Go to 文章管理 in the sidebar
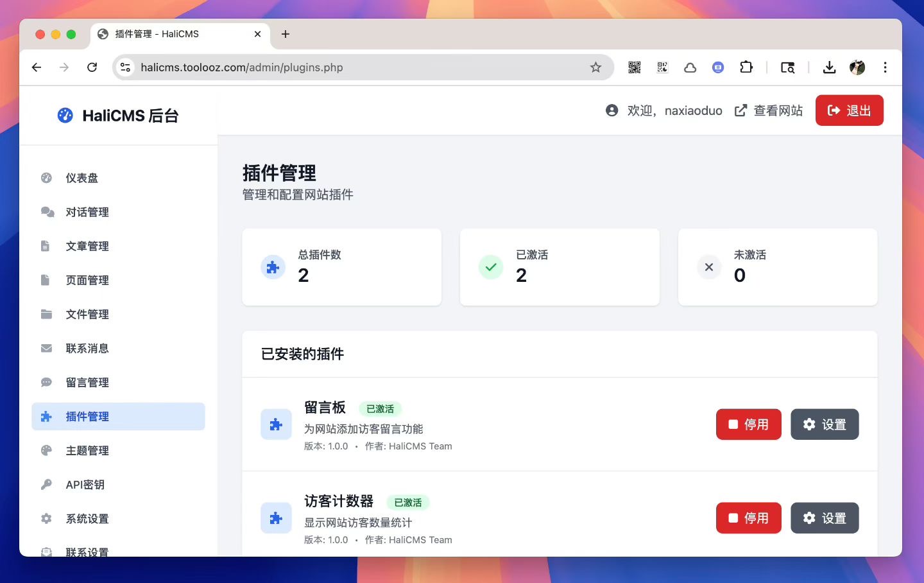This screenshot has width=924, height=583. (x=87, y=246)
